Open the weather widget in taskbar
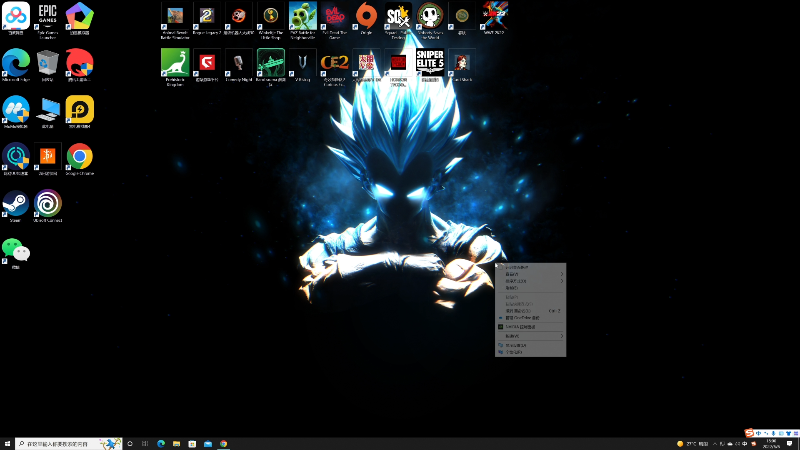Viewport: 800px width, 450px height. 692,444
